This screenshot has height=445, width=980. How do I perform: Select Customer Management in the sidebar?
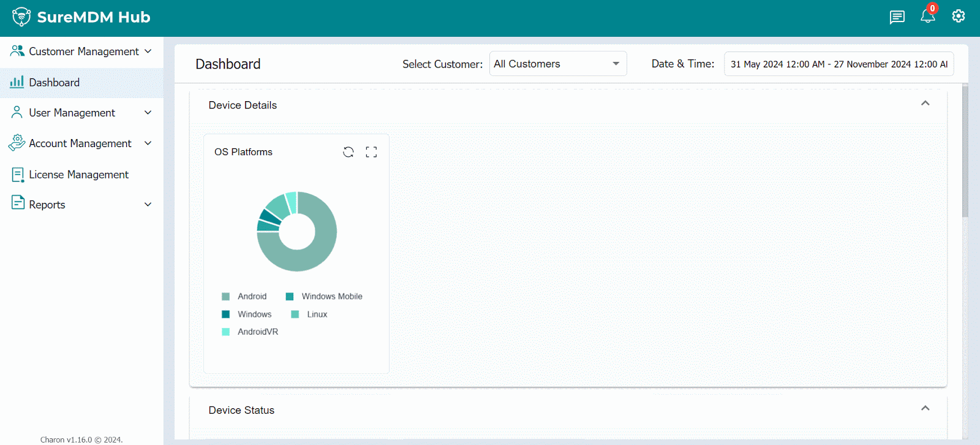(81, 51)
